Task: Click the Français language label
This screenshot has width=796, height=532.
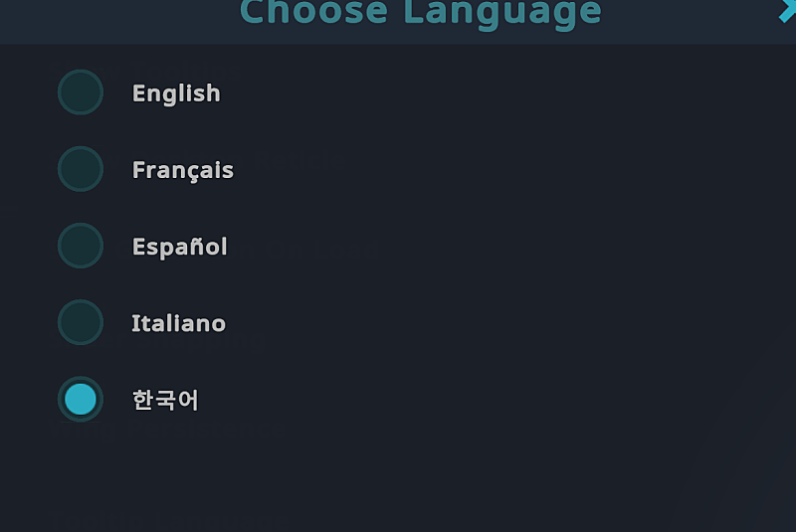Action: coord(183,170)
